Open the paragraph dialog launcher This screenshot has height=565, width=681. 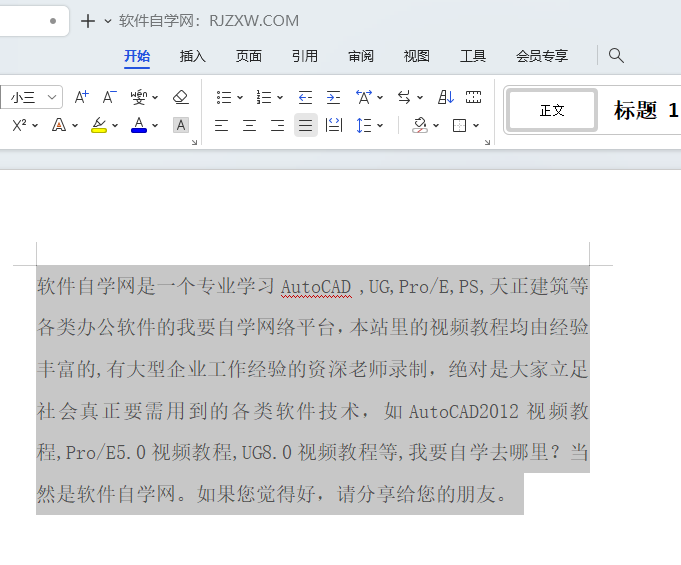tap(487, 142)
